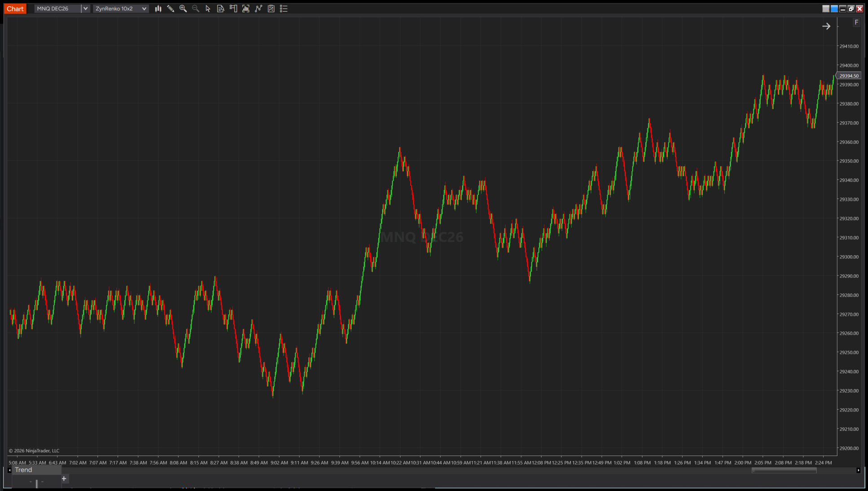The height and width of the screenshot is (491, 868).
Task: Click the arrow to return to current bar
Action: (x=826, y=26)
